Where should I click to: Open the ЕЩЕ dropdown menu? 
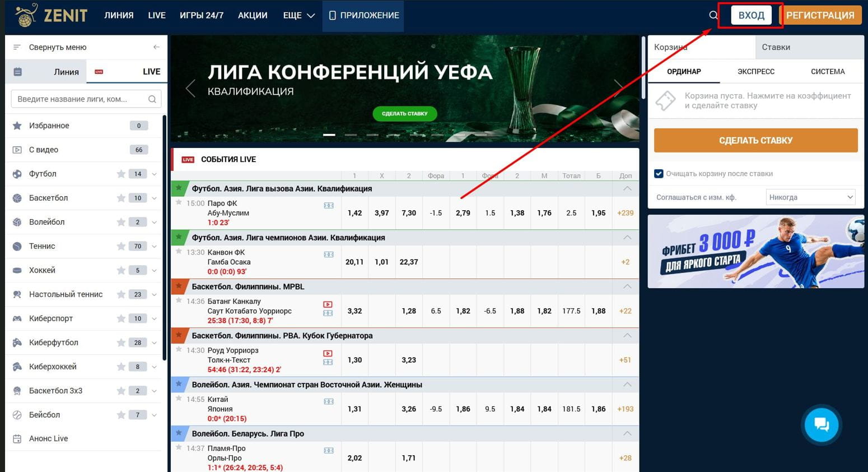pos(298,15)
